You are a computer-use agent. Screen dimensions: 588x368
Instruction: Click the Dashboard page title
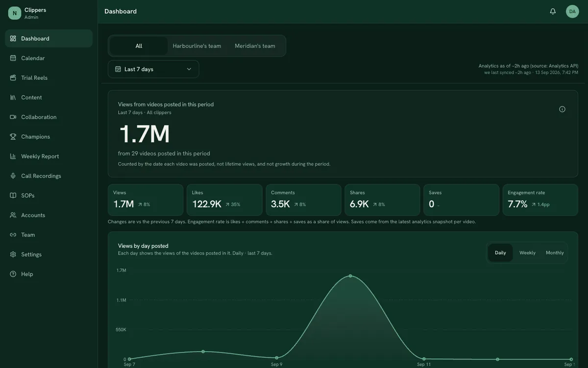click(121, 11)
